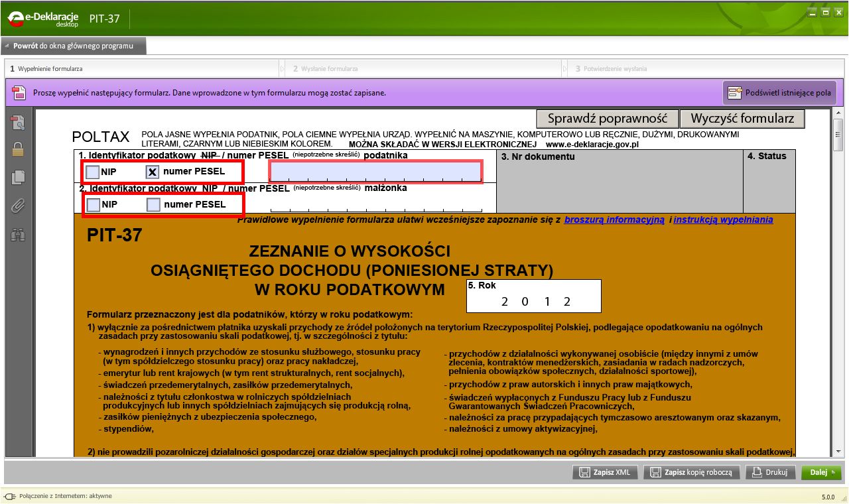Click the large PIT-37 label on the form
This screenshot has width=849, height=504.
click(114, 235)
